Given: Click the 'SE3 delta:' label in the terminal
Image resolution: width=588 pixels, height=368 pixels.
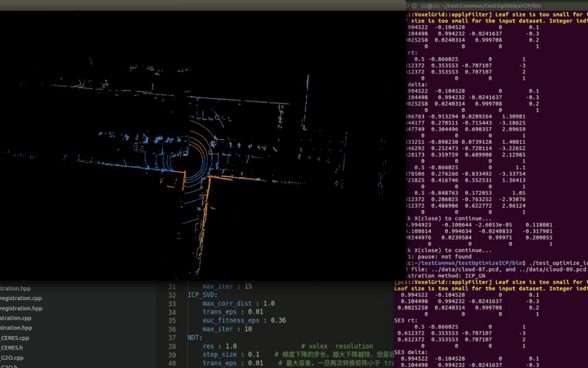Looking at the screenshot, I should [411, 352].
